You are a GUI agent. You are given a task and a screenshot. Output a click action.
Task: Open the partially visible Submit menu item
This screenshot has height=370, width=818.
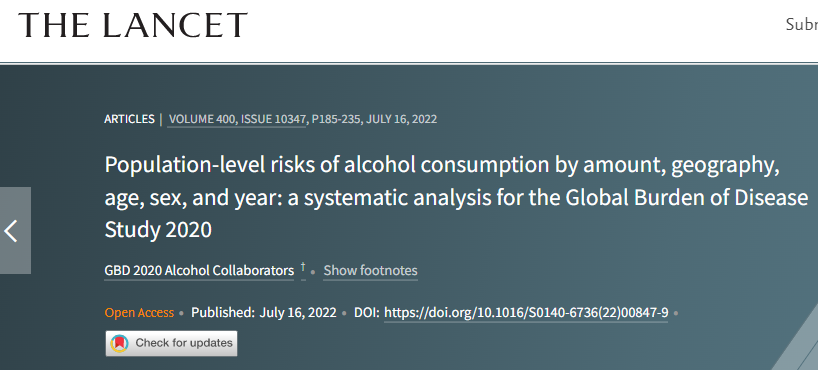[802, 25]
